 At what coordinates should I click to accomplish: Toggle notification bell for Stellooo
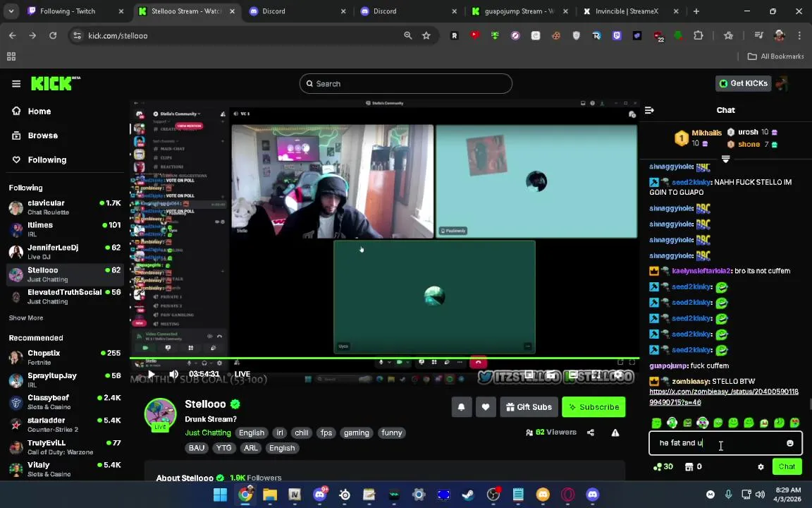tap(461, 407)
